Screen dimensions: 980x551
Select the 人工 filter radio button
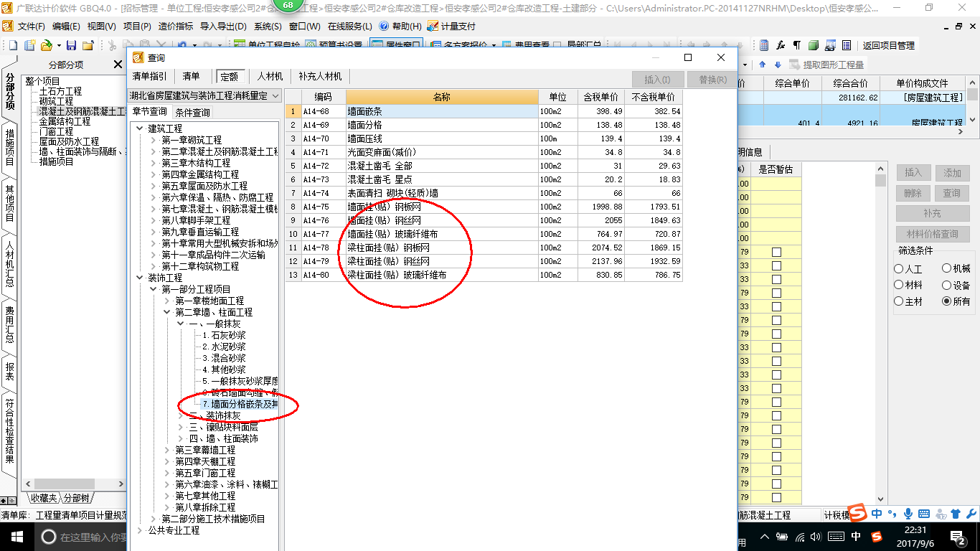(900, 269)
